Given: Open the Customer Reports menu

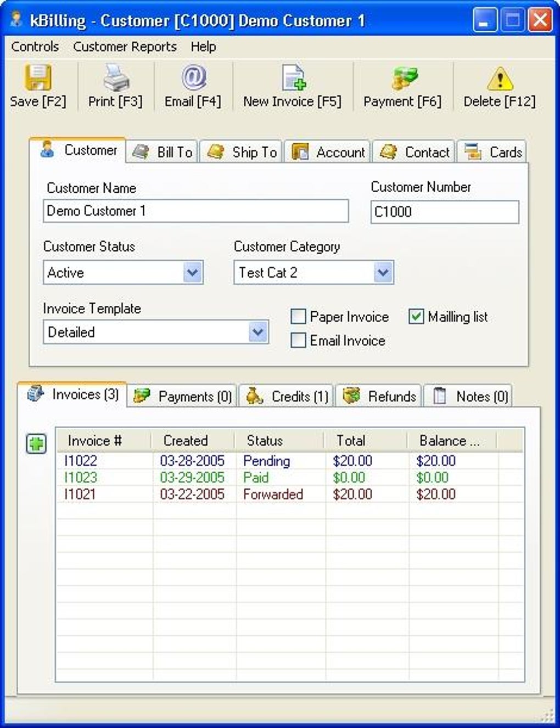Looking at the screenshot, I should (x=125, y=47).
